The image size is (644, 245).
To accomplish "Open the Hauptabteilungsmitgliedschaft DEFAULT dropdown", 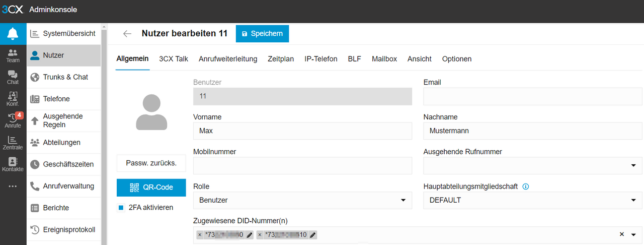I will click(x=533, y=200).
